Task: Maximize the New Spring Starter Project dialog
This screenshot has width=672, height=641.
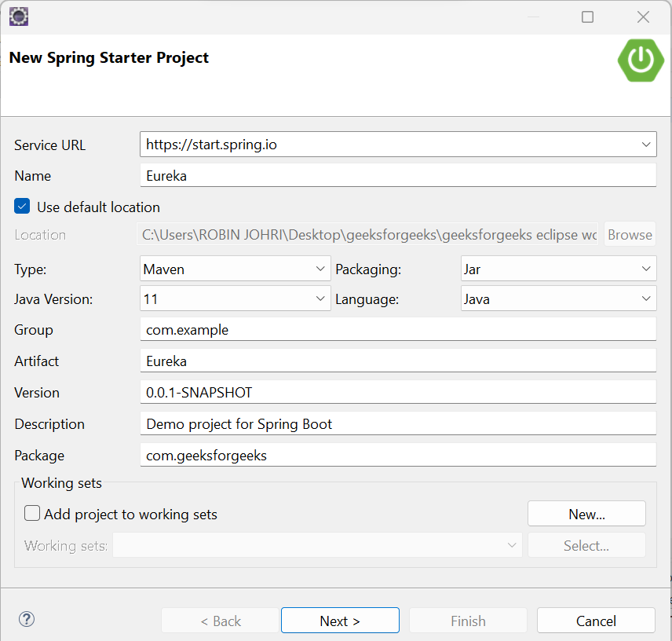Action: click(587, 17)
